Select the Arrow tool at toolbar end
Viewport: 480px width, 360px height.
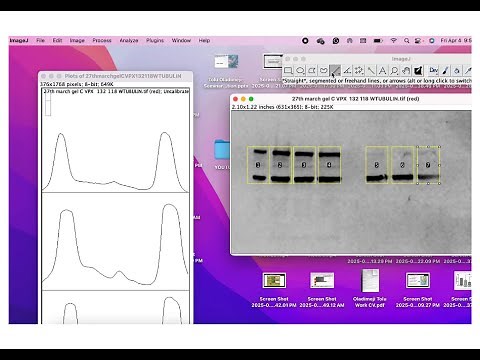tap(468, 70)
